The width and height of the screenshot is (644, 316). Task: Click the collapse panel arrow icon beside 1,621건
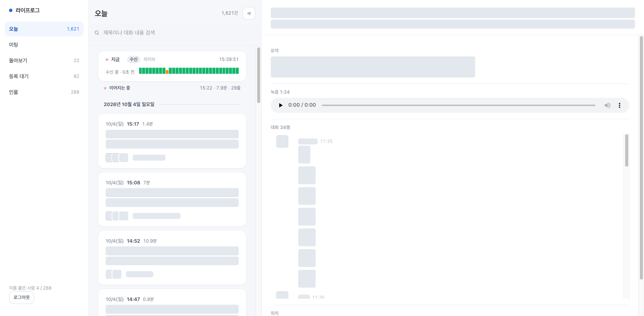coord(249,13)
